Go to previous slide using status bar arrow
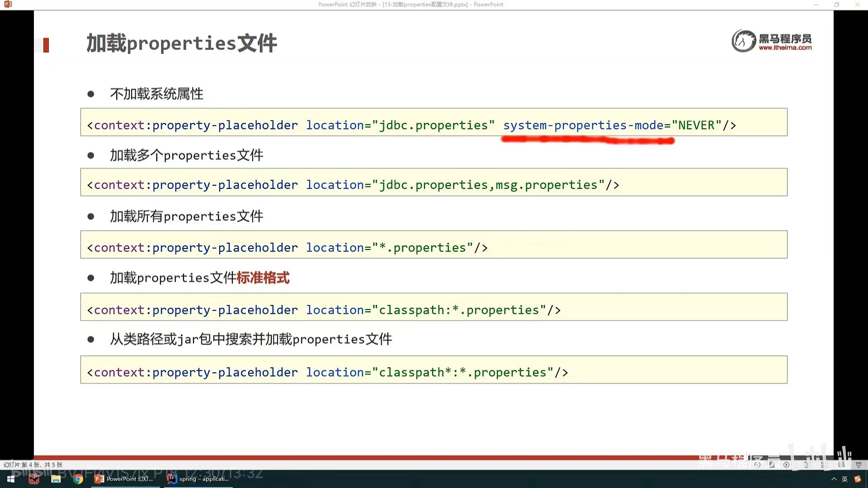The image size is (868, 488). pyautogui.click(x=757, y=465)
